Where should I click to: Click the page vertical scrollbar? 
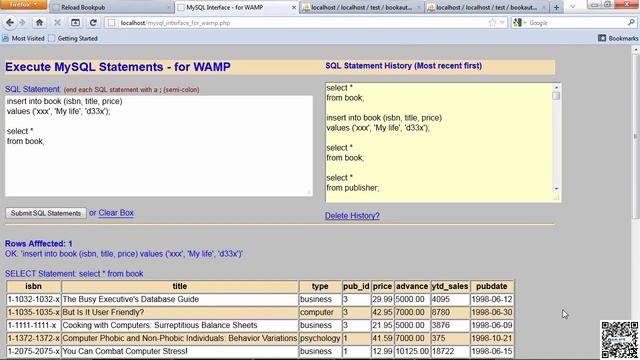click(636, 135)
